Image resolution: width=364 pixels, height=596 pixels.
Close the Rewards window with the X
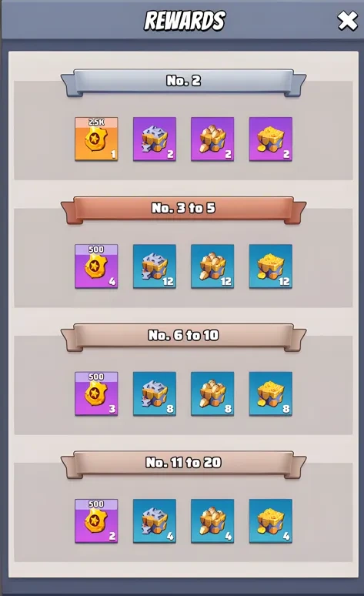[348, 21]
